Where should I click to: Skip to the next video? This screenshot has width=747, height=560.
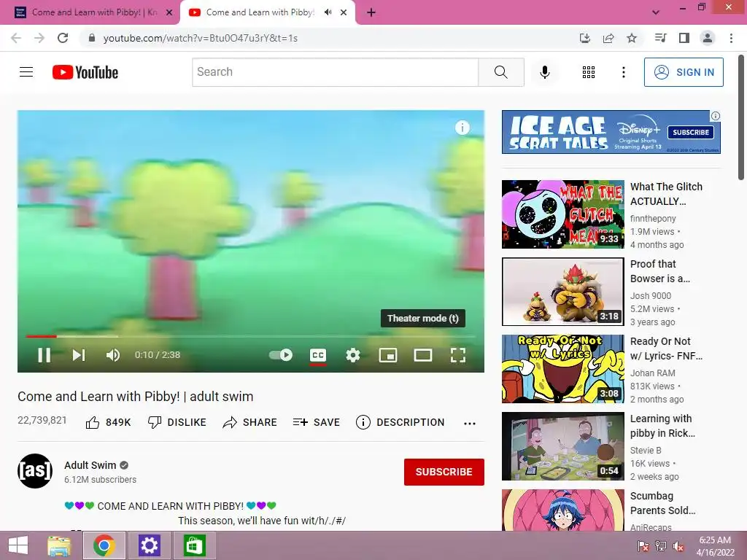pos(79,355)
